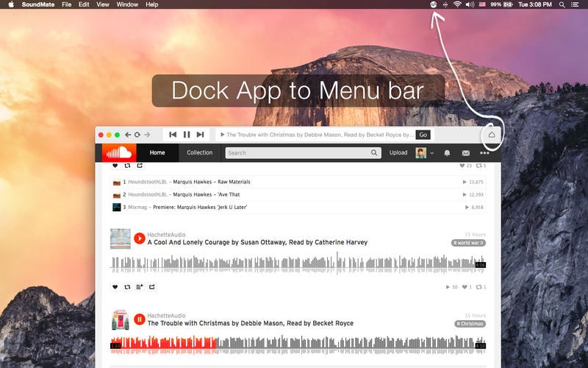Reload the page with the refresh icon
Screen dimensions: 588x368
coord(137,135)
